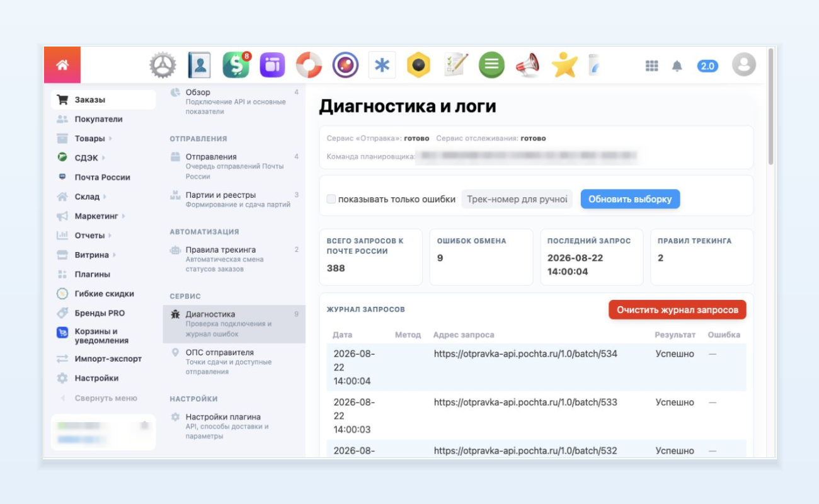Image resolution: width=819 pixels, height=504 pixels.
Task: Open the green round menu app icon
Action: (491, 65)
